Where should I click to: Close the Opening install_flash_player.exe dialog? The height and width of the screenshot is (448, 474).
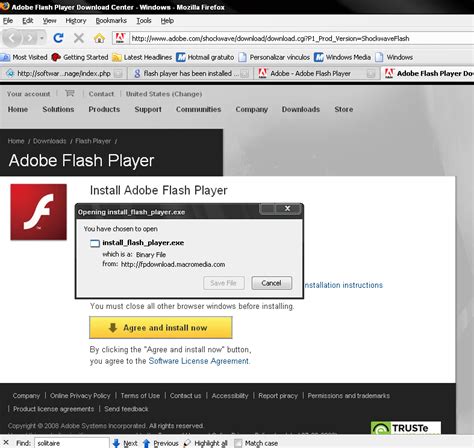287,209
